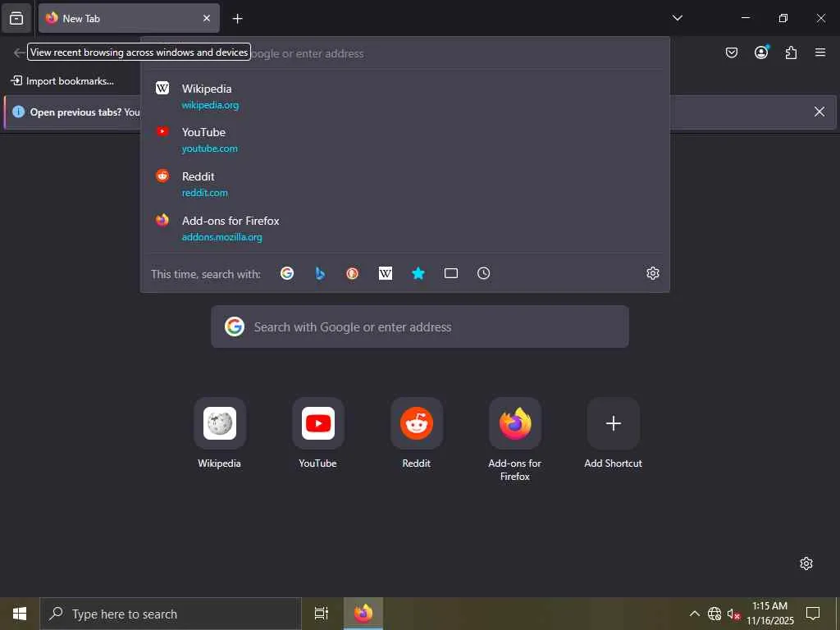This screenshot has height=630, width=840.
Task: Open the taskbar clock and date
Action: tap(769, 614)
